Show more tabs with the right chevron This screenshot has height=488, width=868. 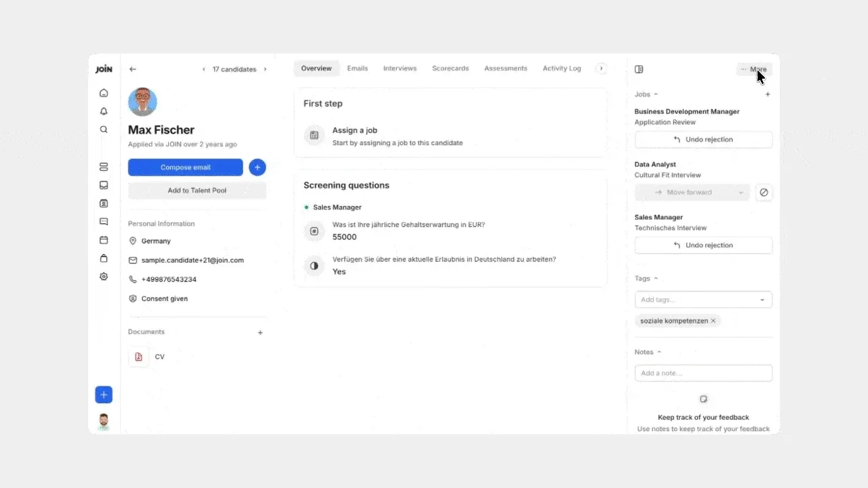point(601,68)
